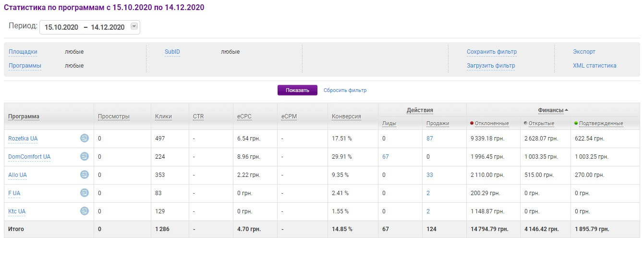This screenshot has height=256, width=644.
Task: Sort by Подтвержденные column header
Action: coord(601,124)
